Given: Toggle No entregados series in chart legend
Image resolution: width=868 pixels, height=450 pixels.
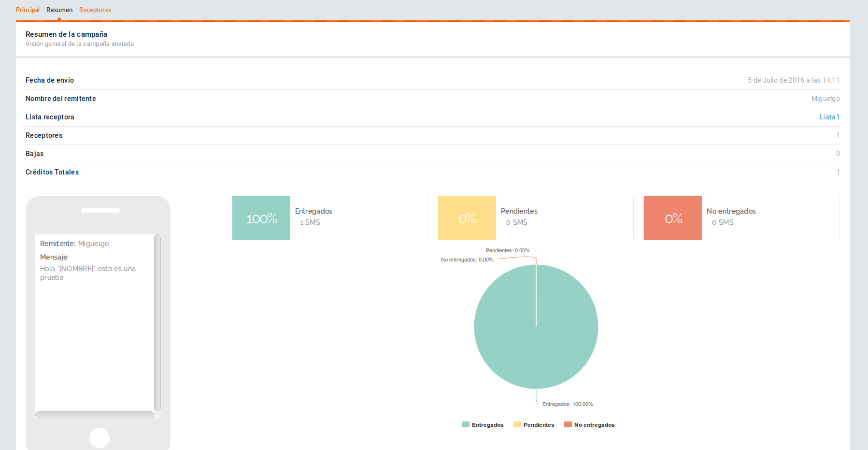Looking at the screenshot, I should pyautogui.click(x=590, y=425).
